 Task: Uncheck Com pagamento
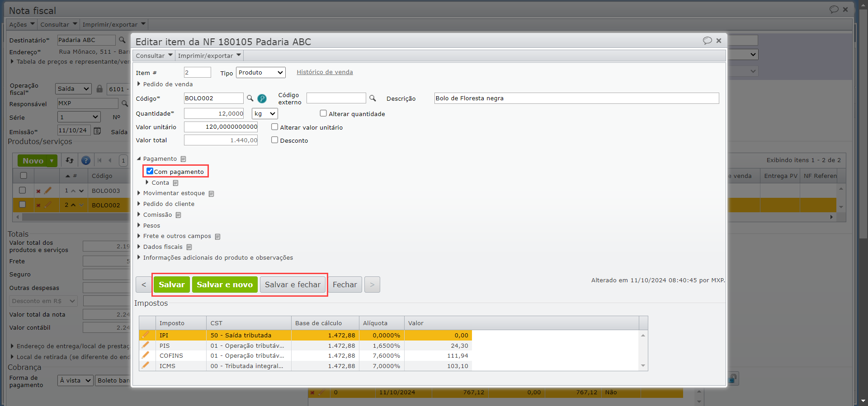(150, 171)
